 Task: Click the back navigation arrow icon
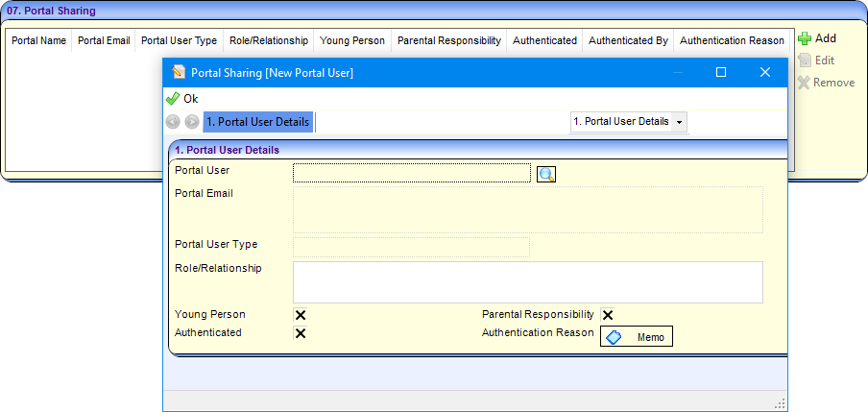pos(173,122)
